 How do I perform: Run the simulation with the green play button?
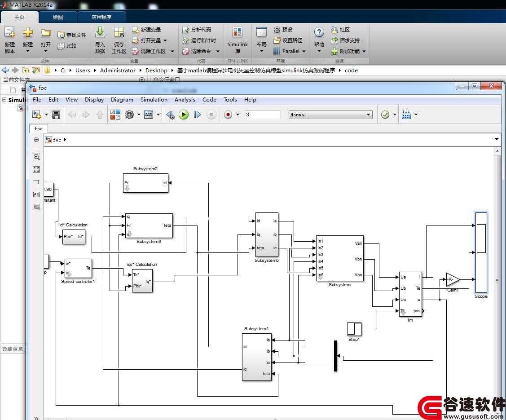pyautogui.click(x=184, y=115)
